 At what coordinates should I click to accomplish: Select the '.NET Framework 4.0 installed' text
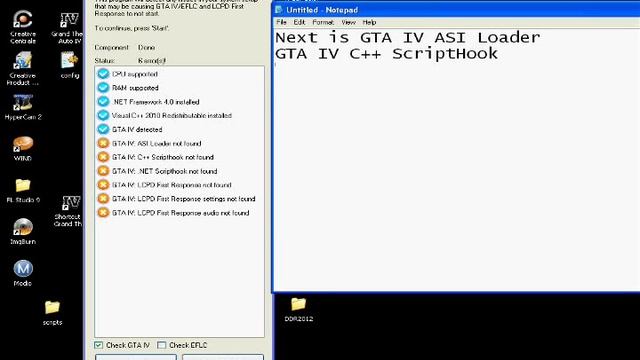(156, 102)
